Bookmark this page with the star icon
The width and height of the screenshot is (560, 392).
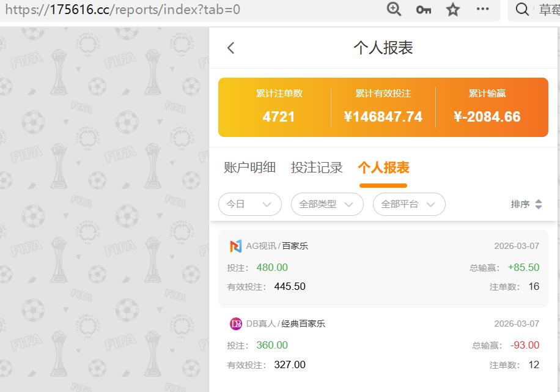[452, 10]
